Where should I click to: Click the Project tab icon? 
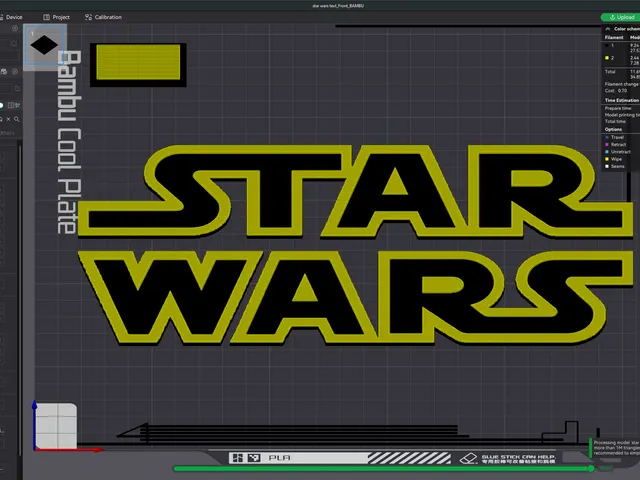[47, 17]
